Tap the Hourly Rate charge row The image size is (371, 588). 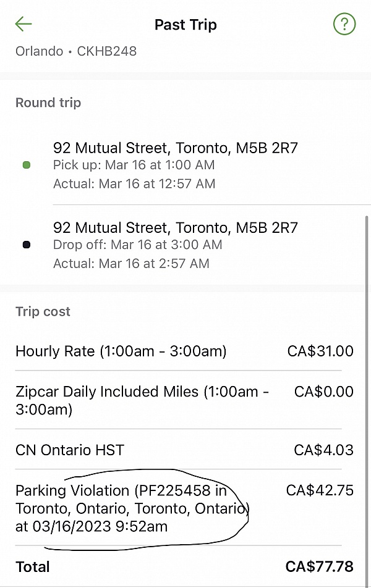tap(184, 351)
